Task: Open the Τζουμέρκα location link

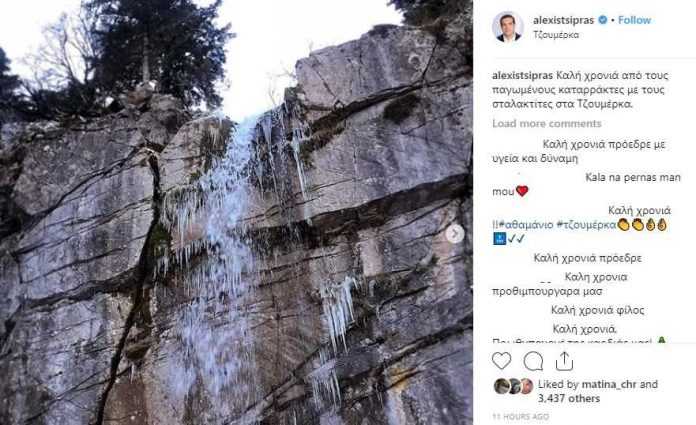Action: click(554, 34)
